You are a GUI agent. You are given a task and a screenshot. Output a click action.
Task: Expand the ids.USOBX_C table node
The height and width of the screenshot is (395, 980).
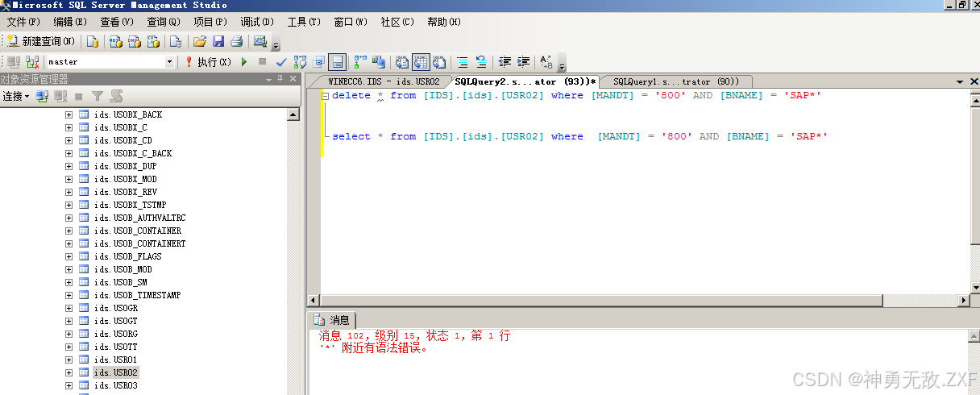pyautogui.click(x=69, y=127)
